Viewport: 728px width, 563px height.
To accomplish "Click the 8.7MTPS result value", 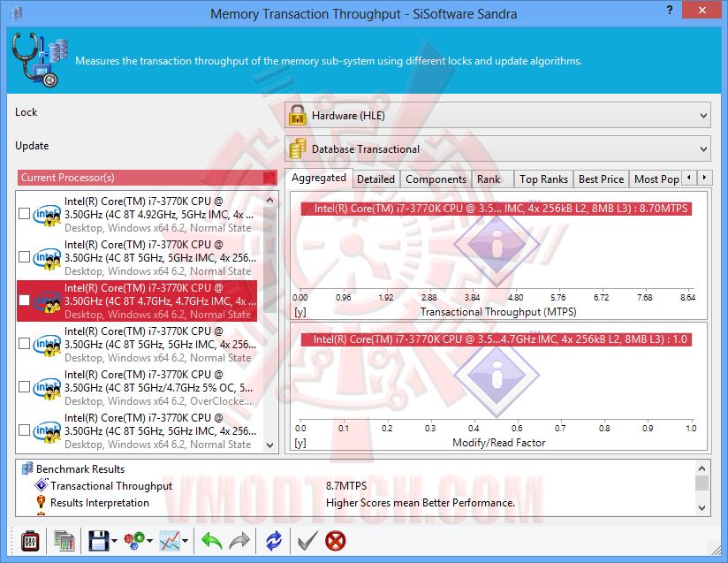I will click(346, 486).
